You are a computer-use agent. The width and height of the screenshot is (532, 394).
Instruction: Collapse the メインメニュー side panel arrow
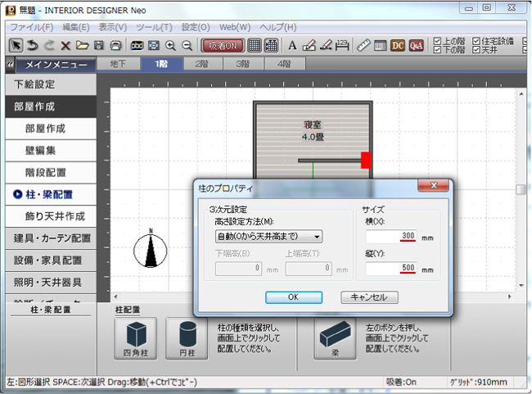click(9, 64)
